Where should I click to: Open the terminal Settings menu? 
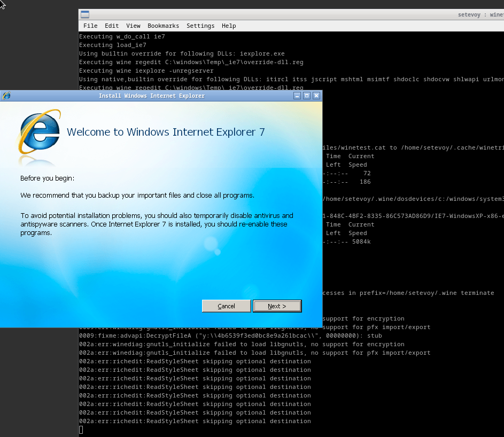200,26
